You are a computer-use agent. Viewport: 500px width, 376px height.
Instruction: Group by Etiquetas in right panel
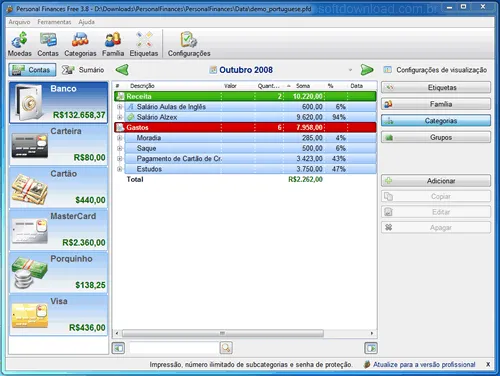coord(436,87)
